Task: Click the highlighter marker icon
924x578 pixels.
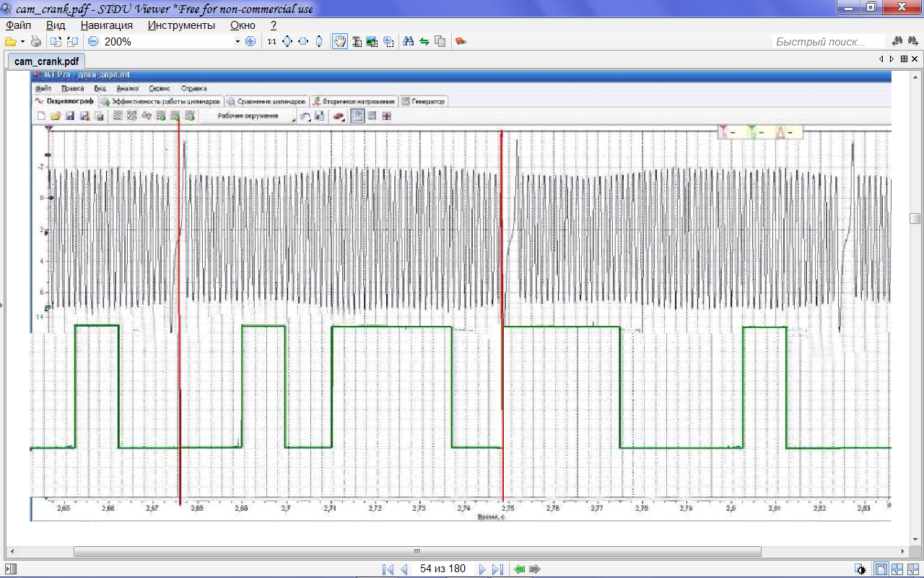Action: 461,41
